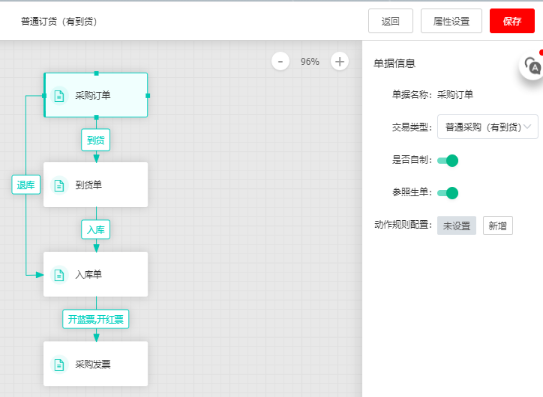Toggle the 是否自制 switch

[x=448, y=161]
